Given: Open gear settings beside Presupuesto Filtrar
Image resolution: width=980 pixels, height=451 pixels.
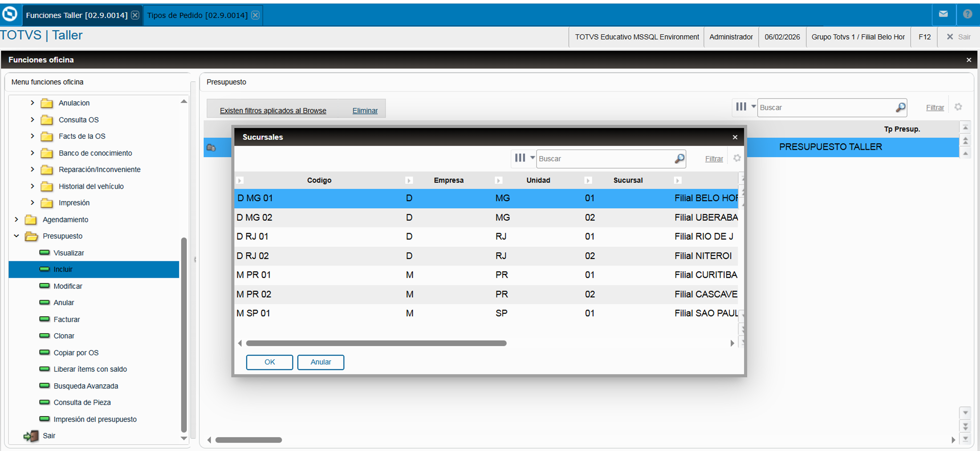Looking at the screenshot, I should coord(958,107).
